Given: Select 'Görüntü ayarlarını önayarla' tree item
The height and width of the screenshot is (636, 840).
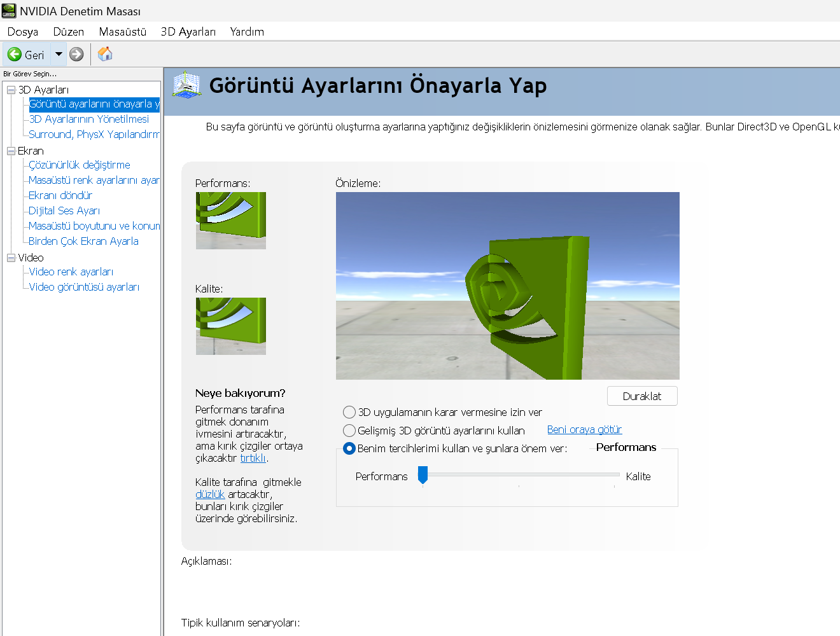Looking at the screenshot, I should (x=94, y=104).
